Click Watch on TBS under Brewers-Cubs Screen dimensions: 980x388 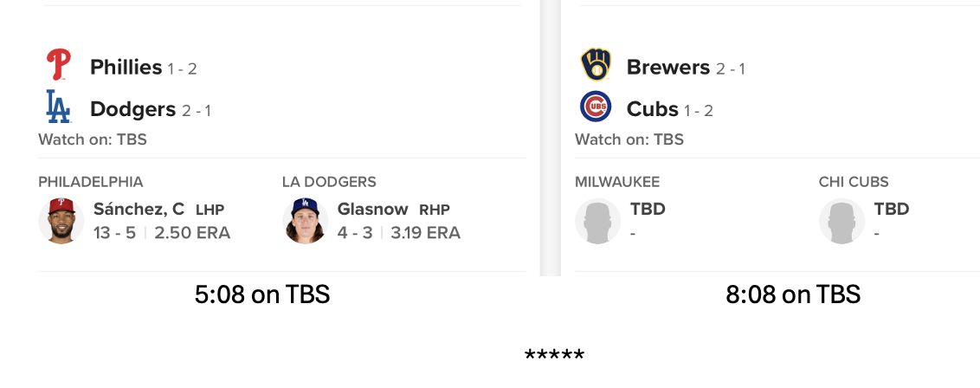click(629, 139)
